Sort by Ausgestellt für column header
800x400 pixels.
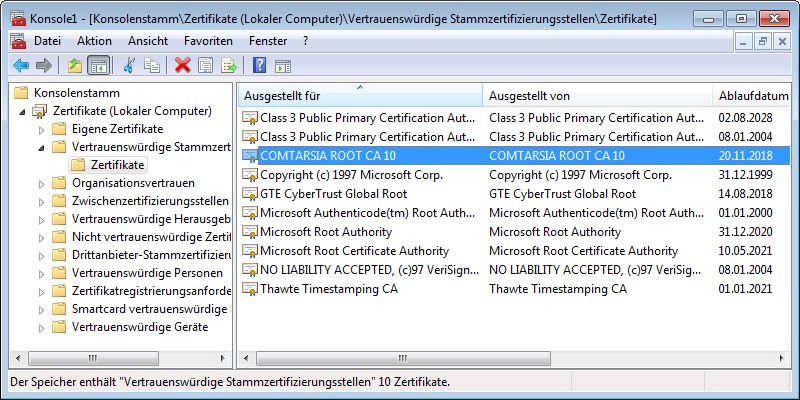click(x=360, y=95)
